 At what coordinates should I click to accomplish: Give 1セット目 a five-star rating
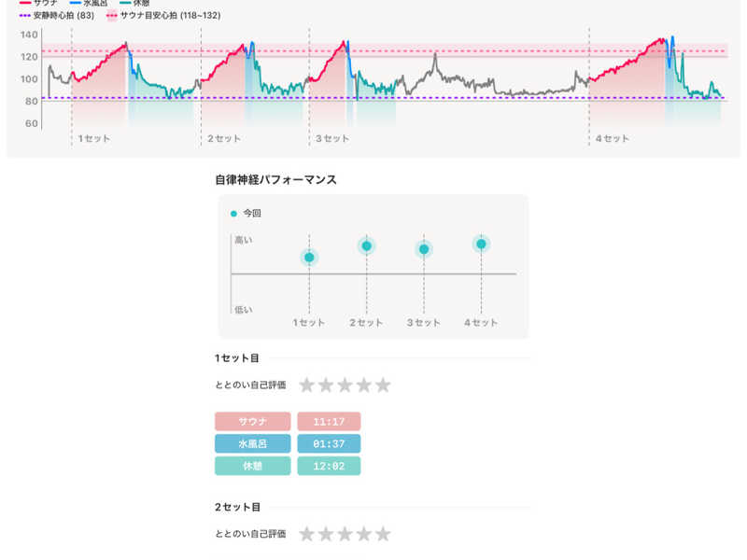coord(383,385)
